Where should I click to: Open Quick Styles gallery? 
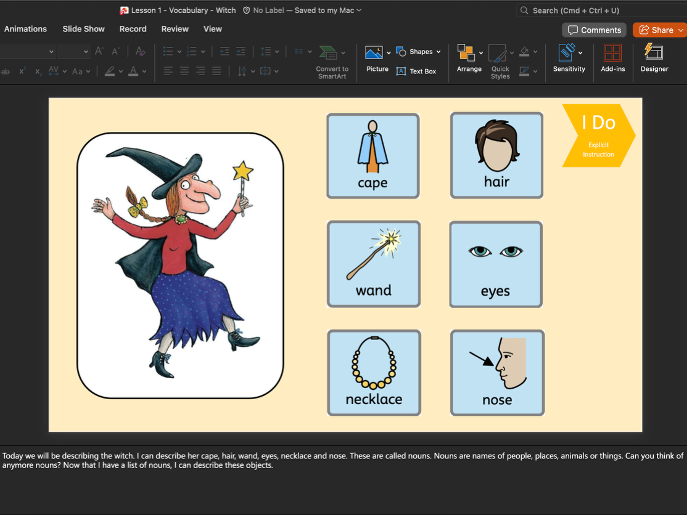[500, 61]
